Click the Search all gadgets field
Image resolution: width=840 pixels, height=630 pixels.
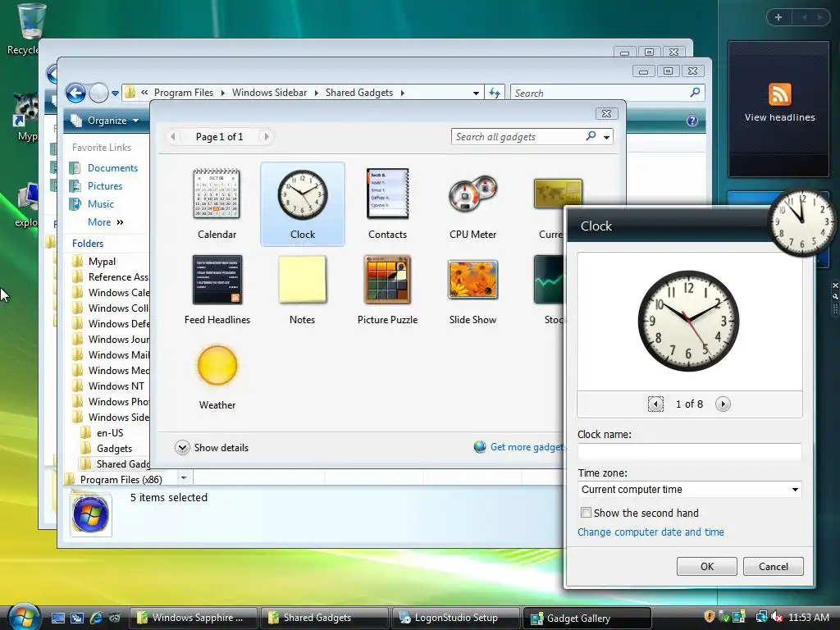coord(518,137)
